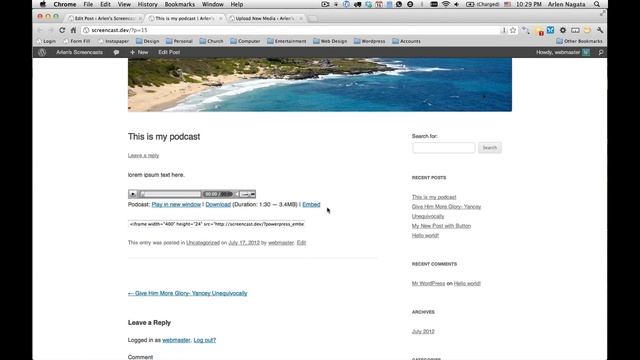Download the podcast file
The height and width of the screenshot is (360, 640).
218,204
